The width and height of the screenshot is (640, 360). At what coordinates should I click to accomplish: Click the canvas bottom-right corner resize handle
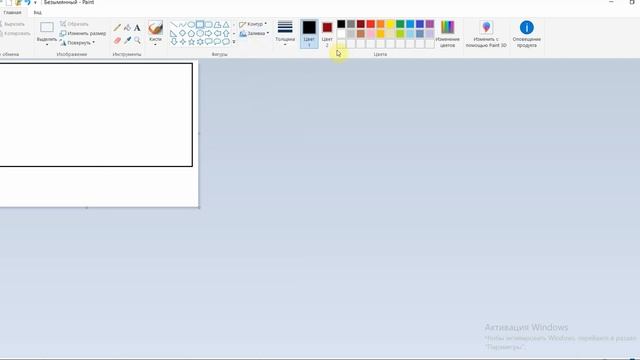[199, 207]
